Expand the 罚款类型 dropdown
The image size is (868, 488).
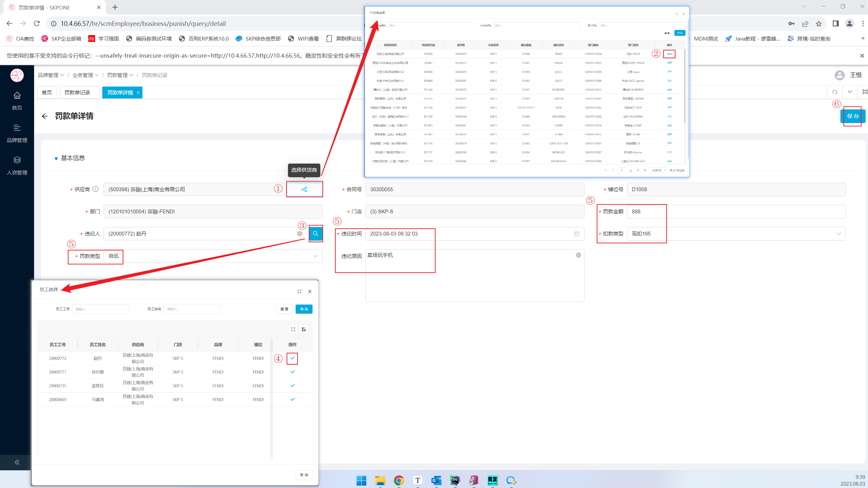pos(315,256)
